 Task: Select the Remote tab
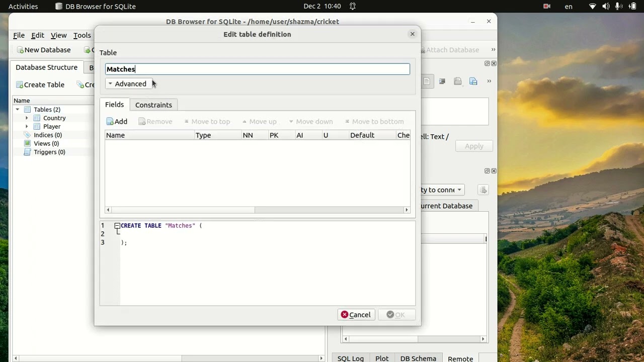point(460,358)
